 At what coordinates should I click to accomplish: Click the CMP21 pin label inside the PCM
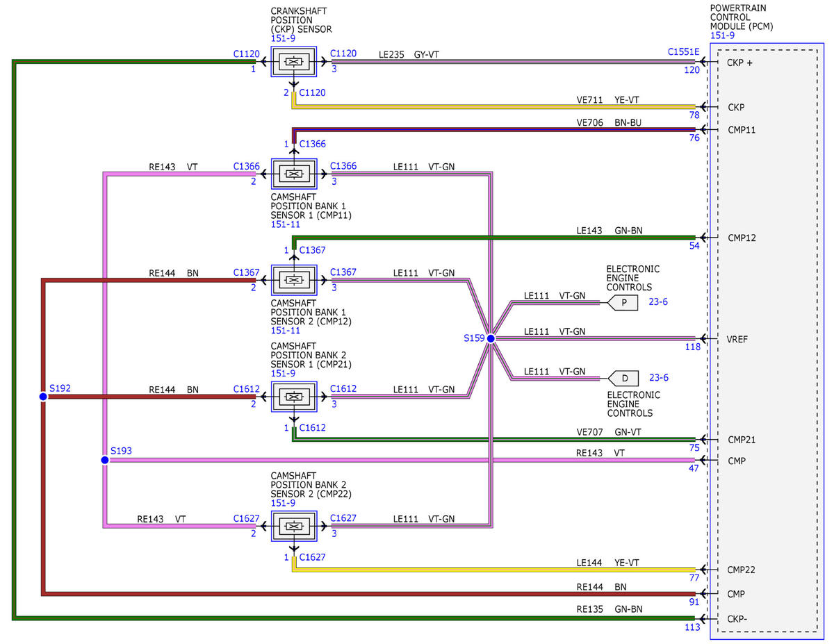pyautogui.click(x=742, y=440)
